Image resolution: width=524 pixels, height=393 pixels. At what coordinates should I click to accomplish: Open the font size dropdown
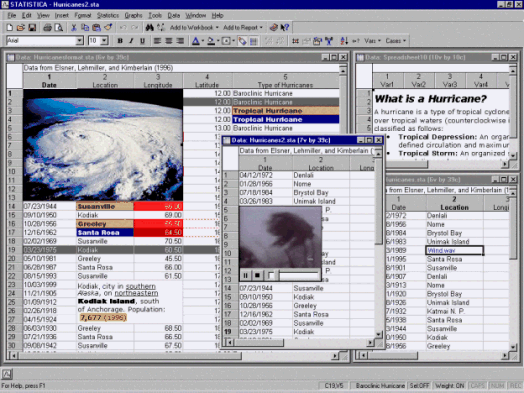tap(105, 41)
